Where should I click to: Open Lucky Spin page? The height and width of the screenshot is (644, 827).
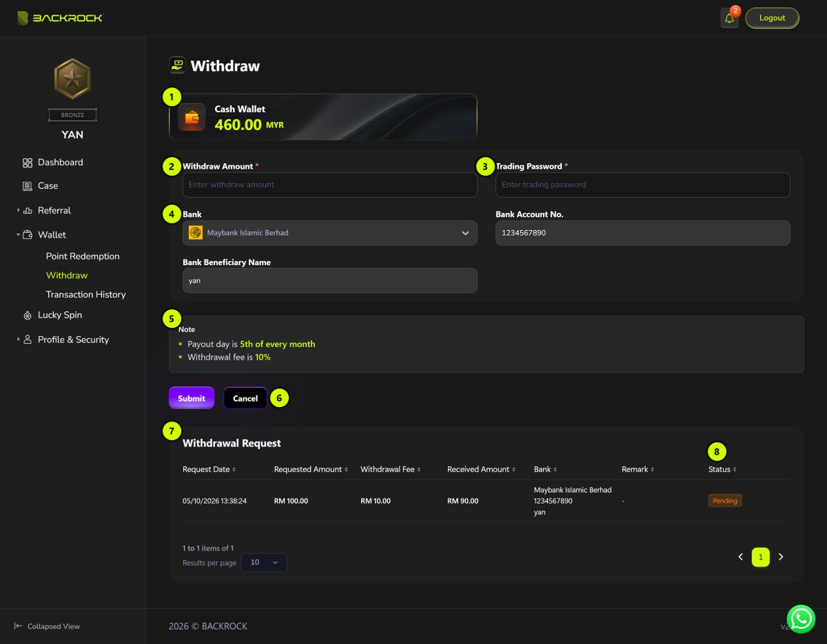click(x=59, y=315)
